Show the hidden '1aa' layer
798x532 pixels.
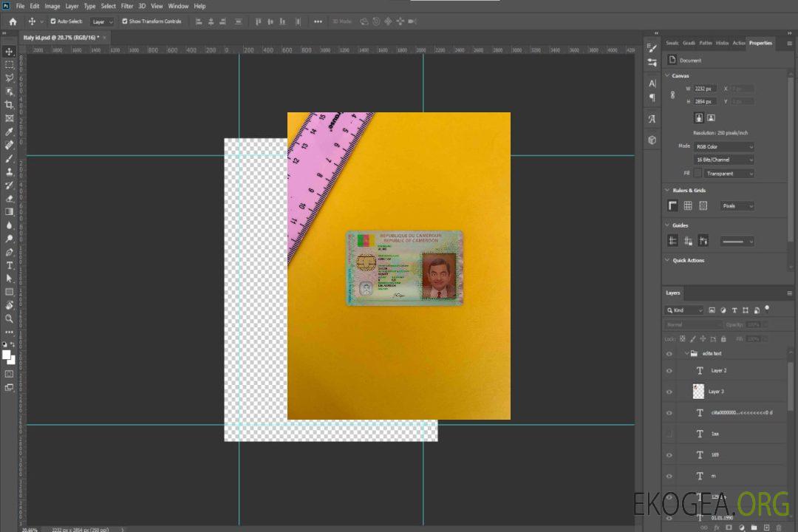click(669, 434)
